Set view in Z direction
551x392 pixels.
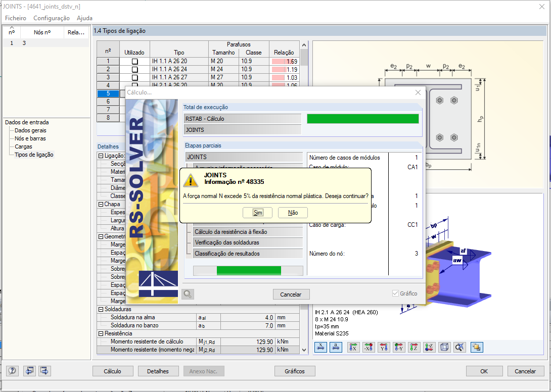pyautogui.click(x=414, y=348)
